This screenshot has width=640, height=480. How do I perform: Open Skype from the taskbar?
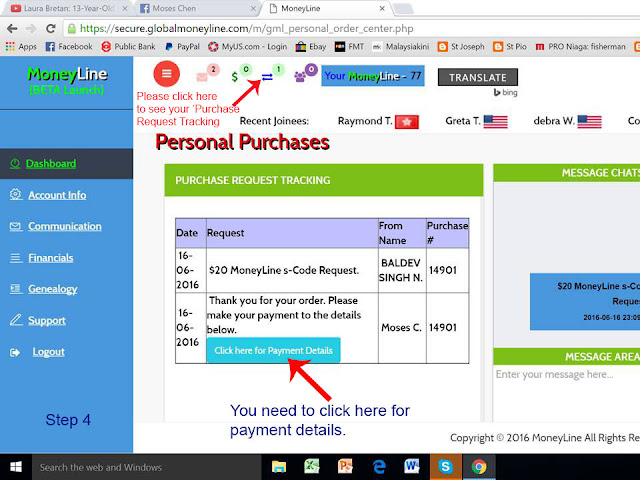(x=445, y=467)
